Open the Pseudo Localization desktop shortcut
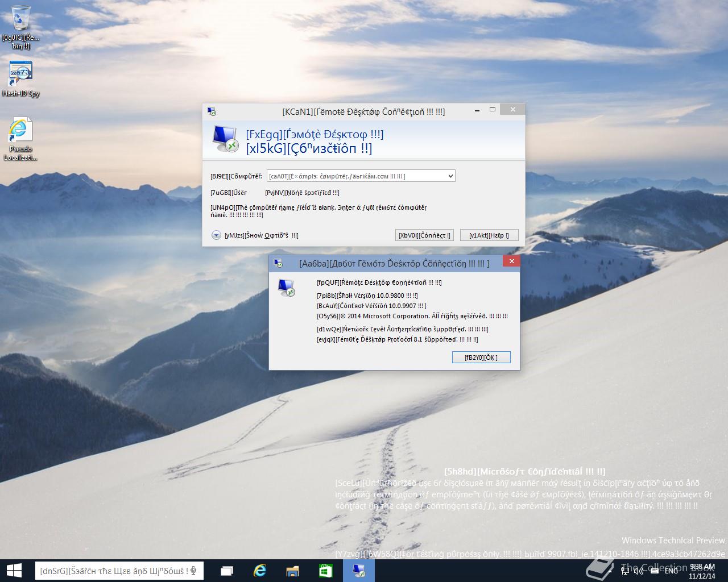Image resolution: width=728 pixels, height=582 pixels. coord(21,139)
